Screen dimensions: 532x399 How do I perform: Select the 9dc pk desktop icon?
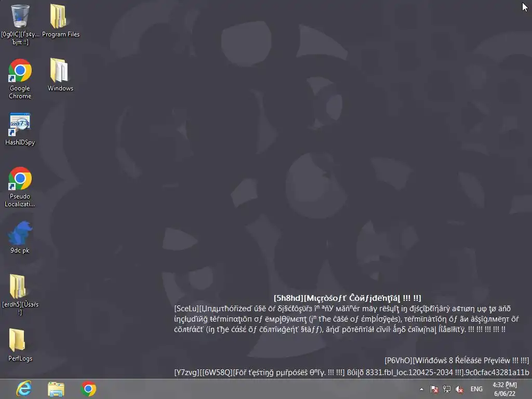point(20,233)
